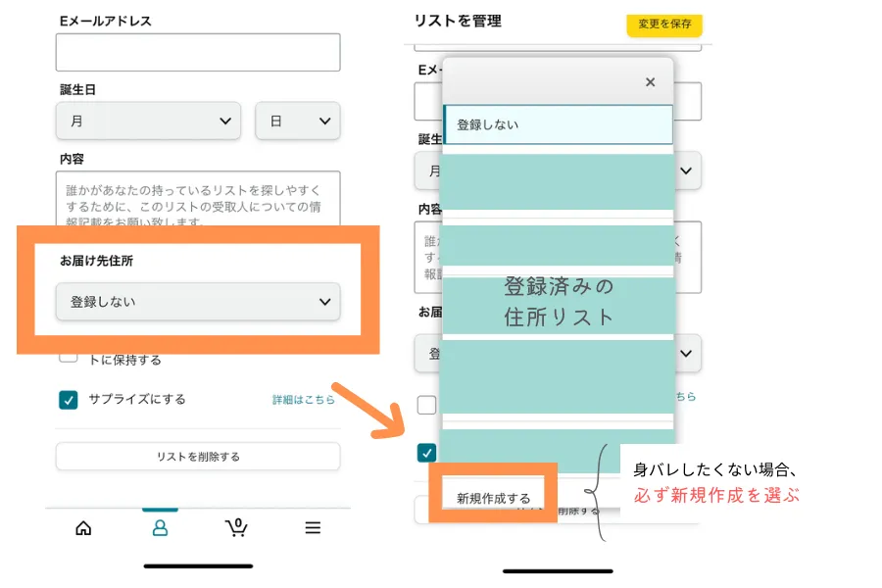Open the account profile icon in bottom navigation
This screenshot has height=588, width=882.
[x=161, y=527]
